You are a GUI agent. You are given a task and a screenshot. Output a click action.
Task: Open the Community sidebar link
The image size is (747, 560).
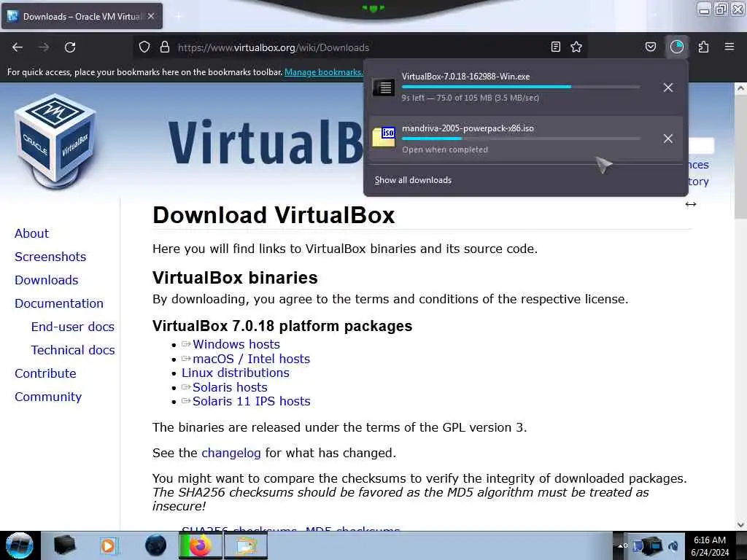48,397
